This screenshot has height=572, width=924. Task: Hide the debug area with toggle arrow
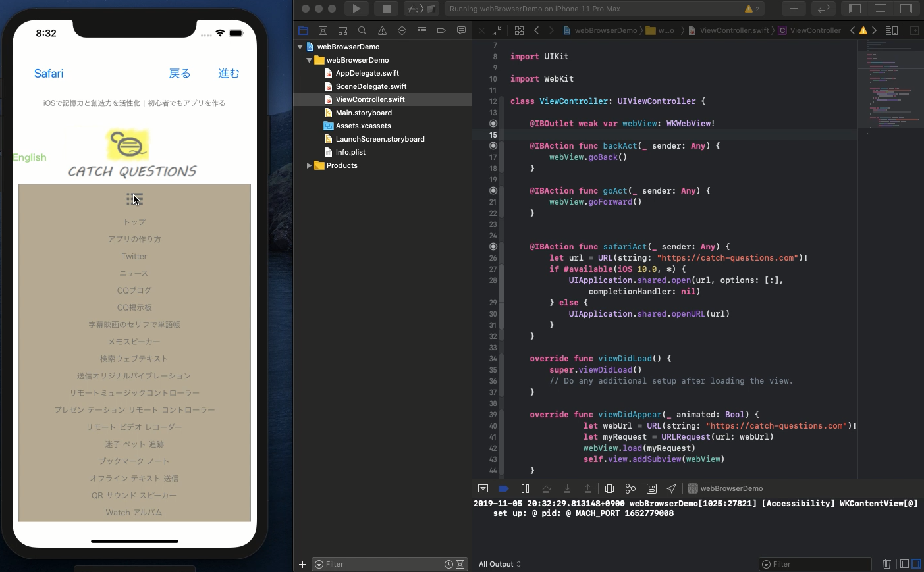(483, 488)
